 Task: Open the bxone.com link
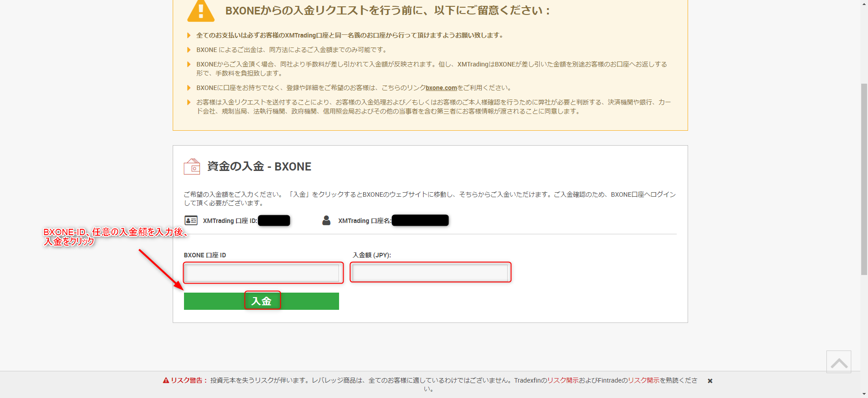(441, 88)
